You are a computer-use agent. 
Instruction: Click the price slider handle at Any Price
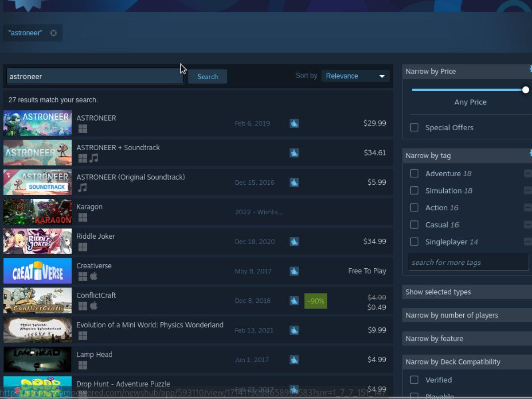(x=525, y=90)
